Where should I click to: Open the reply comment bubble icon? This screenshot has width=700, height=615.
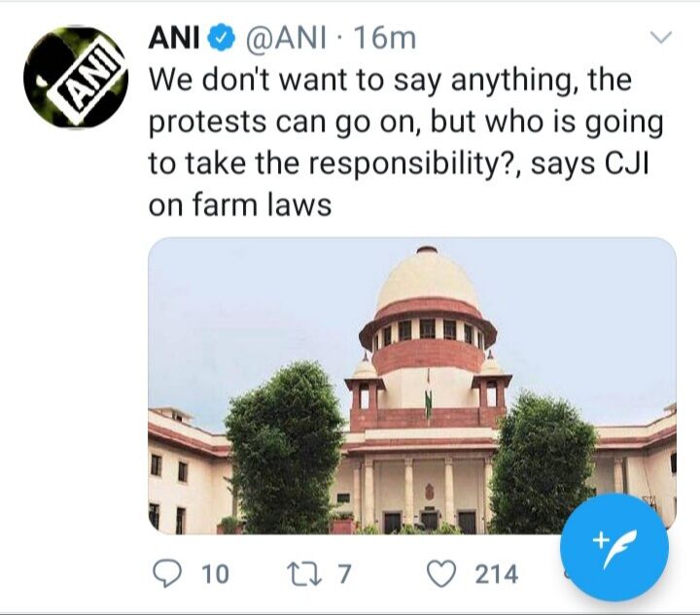tap(167, 573)
